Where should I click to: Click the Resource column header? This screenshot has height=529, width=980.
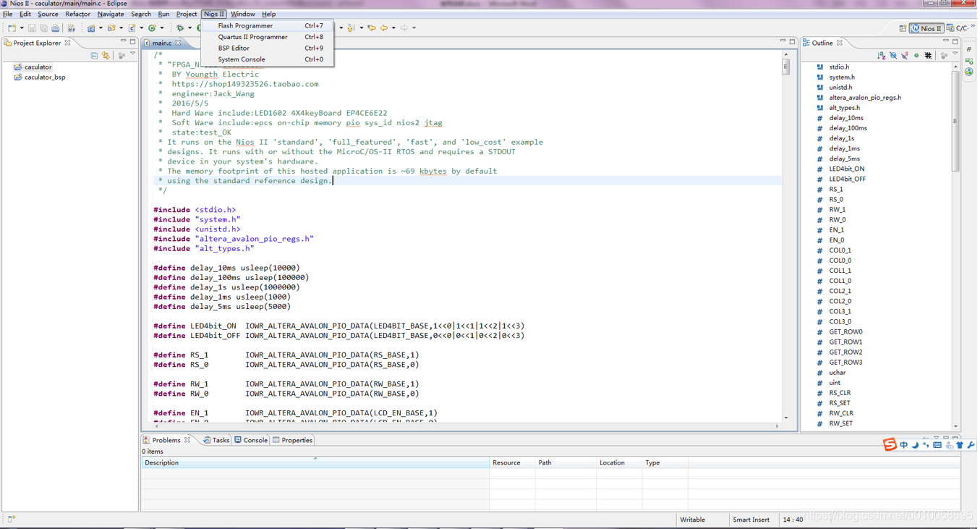click(513, 462)
